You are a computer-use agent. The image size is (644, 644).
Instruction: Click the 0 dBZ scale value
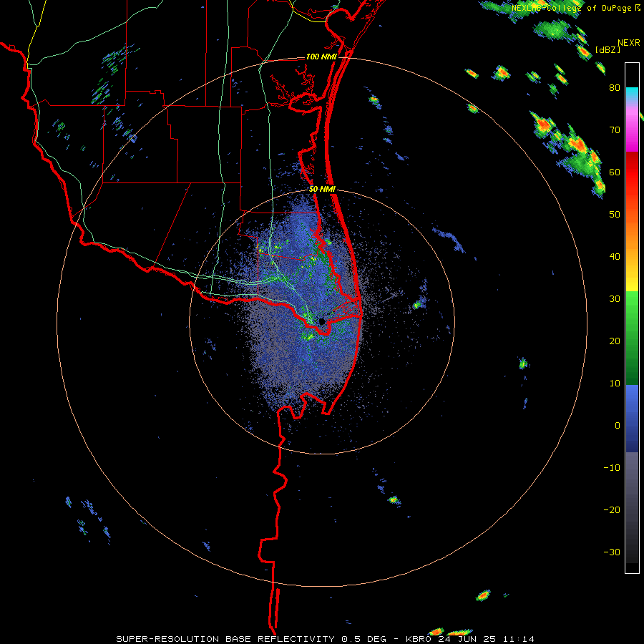(618, 426)
